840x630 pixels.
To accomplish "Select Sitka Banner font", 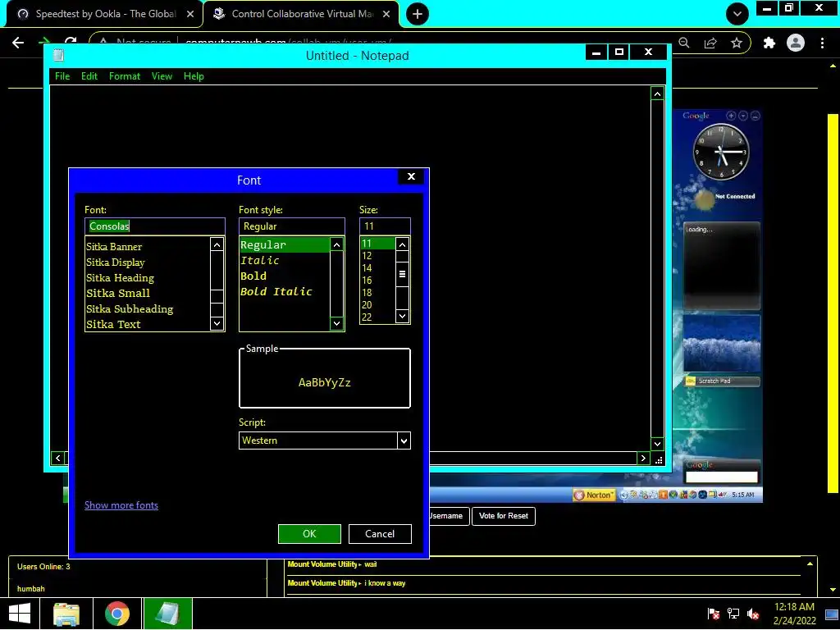I will [x=114, y=246].
